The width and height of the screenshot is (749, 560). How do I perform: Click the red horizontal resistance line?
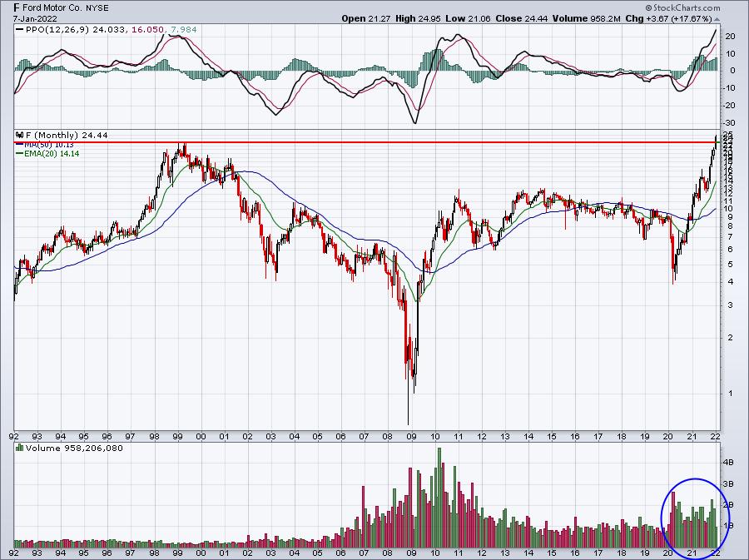click(366, 142)
